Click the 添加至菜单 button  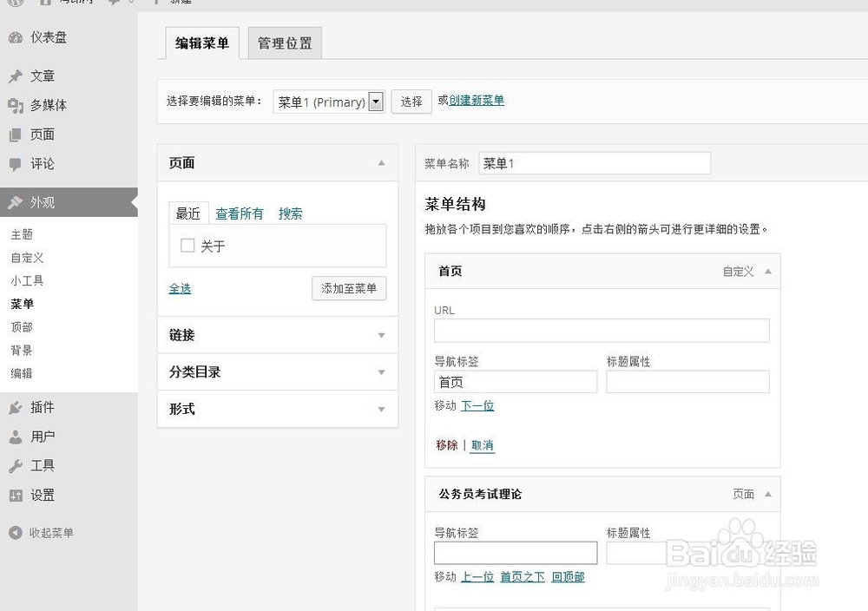click(349, 288)
